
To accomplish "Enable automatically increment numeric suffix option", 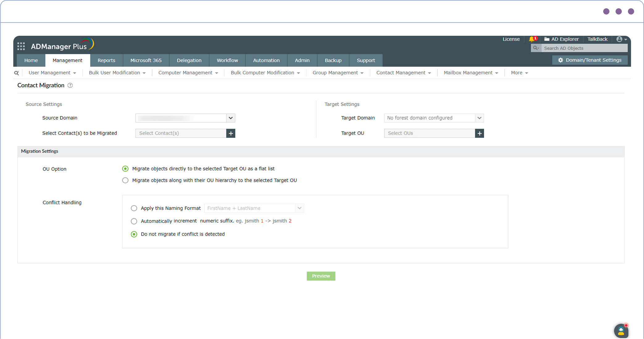I will click(x=134, y=221).
